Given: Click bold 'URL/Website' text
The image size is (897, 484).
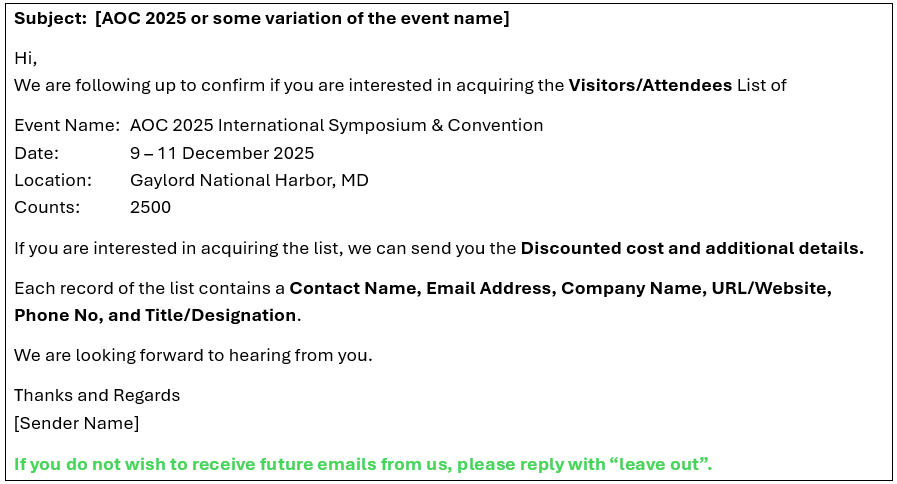Looking at the screenshot, I should click(769, 288).
